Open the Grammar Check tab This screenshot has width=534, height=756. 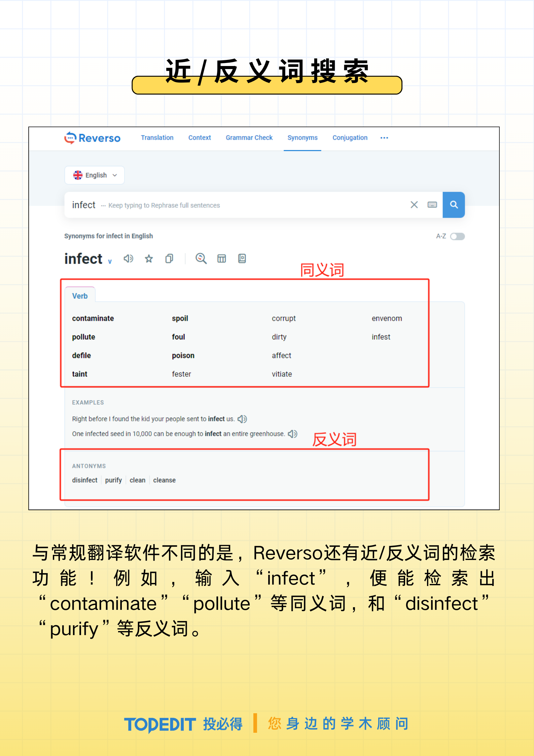pos(249,138)
